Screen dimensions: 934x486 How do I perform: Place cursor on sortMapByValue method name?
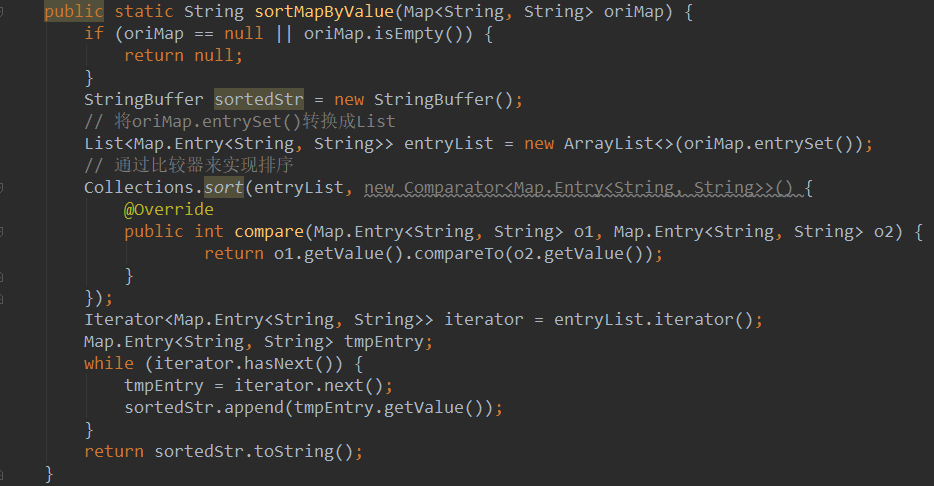click(324, 11)
